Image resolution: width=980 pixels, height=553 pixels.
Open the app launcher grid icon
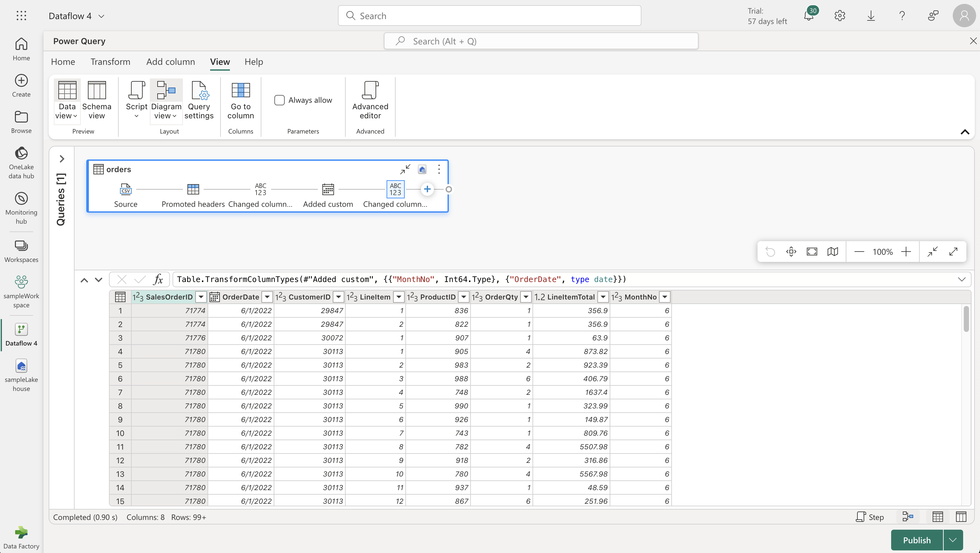21,16
